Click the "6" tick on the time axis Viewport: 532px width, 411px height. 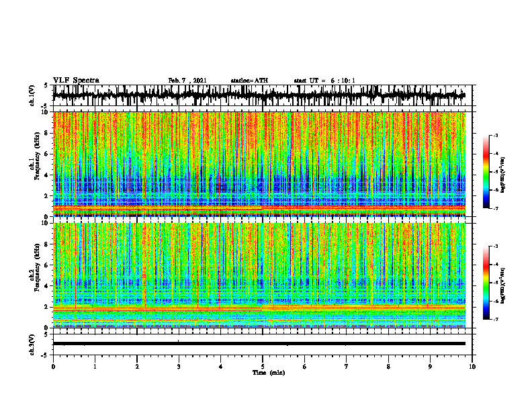click(305, 367)
